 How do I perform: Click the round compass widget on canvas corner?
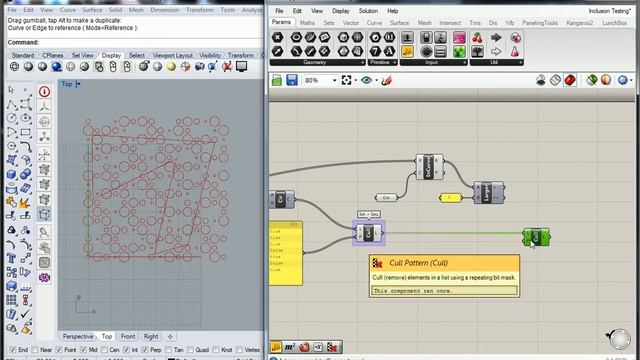point(620,339)
